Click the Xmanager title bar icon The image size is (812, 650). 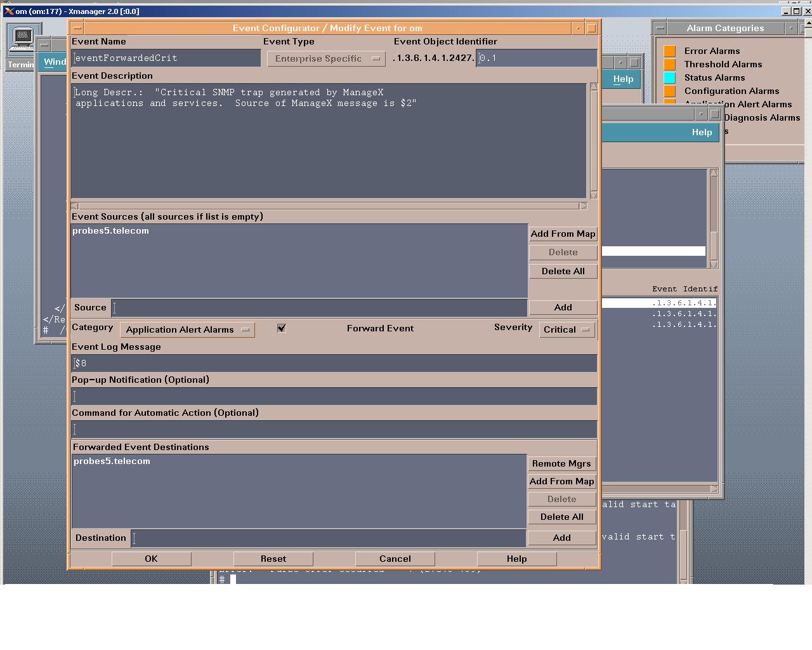pos(9,11)
